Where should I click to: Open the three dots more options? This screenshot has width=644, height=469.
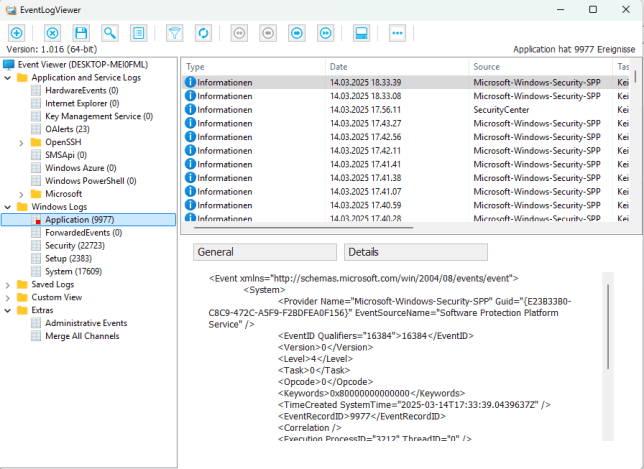[x=398, y=33]
